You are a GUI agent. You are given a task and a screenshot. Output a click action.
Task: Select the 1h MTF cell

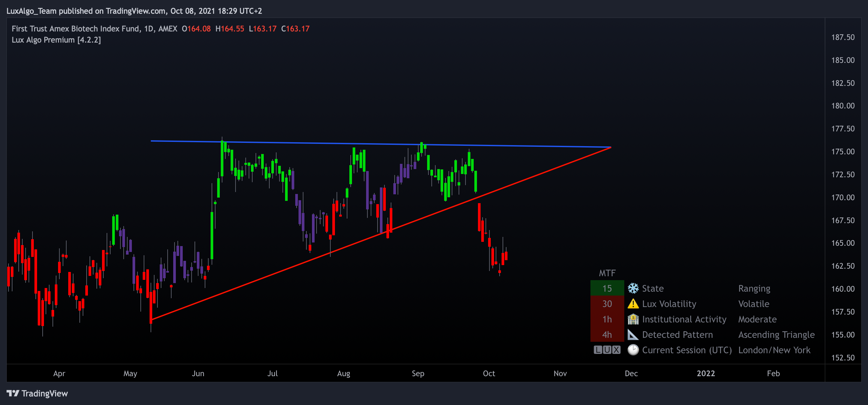click(x=607, y=319)
